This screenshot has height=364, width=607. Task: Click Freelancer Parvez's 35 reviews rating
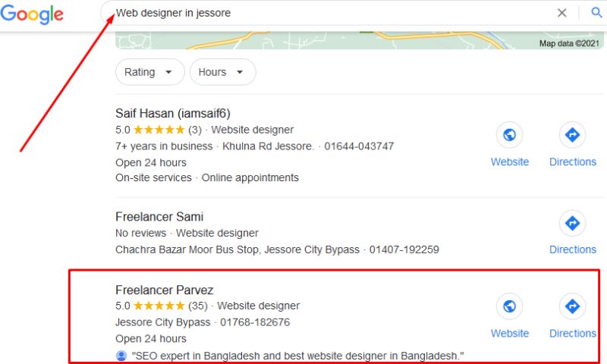(x=159, y=306)
